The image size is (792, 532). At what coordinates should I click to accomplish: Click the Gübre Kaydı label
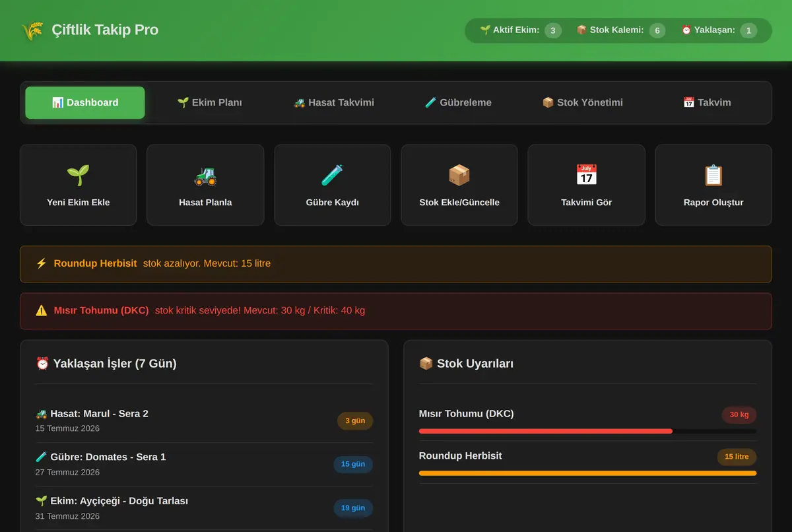tap(333, 203)
